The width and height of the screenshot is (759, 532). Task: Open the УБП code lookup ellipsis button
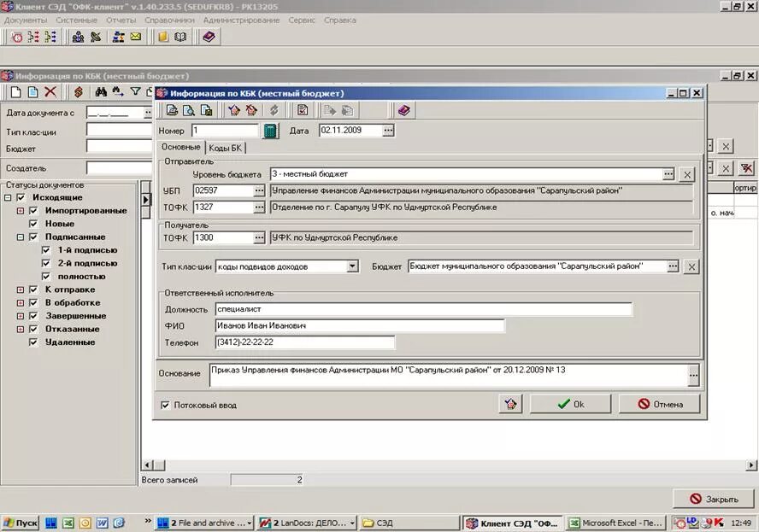260,190
